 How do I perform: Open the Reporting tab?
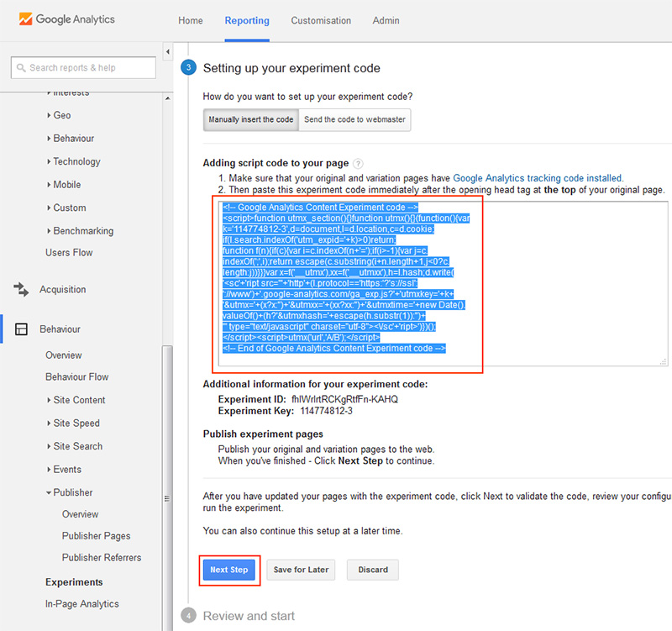coord(247,20)
